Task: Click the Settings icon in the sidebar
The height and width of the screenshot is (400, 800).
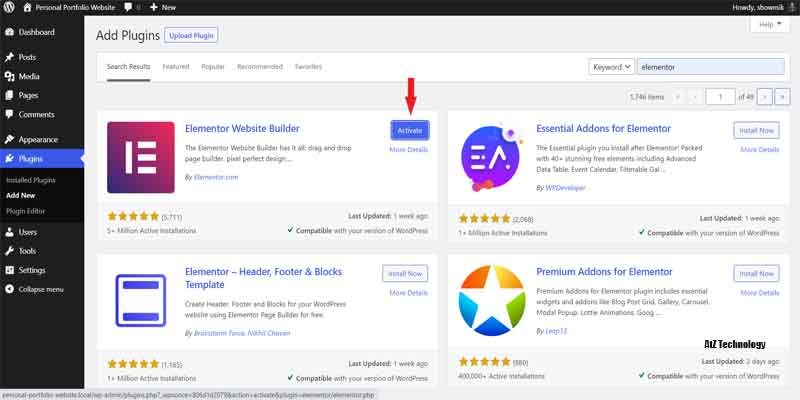Action: tap(9, 270)
